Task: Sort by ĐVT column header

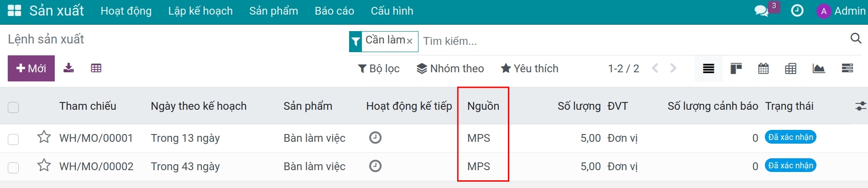Action: click(x=617, y=106)
